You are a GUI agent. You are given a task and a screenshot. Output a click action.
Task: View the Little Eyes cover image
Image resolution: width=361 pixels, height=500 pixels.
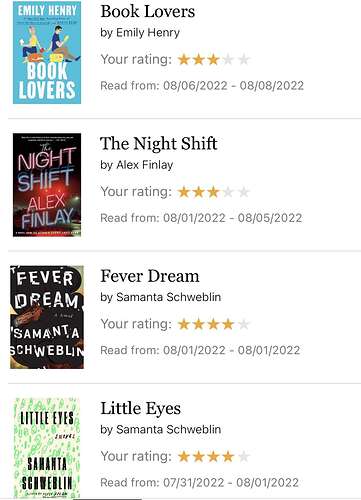point(47,448)
